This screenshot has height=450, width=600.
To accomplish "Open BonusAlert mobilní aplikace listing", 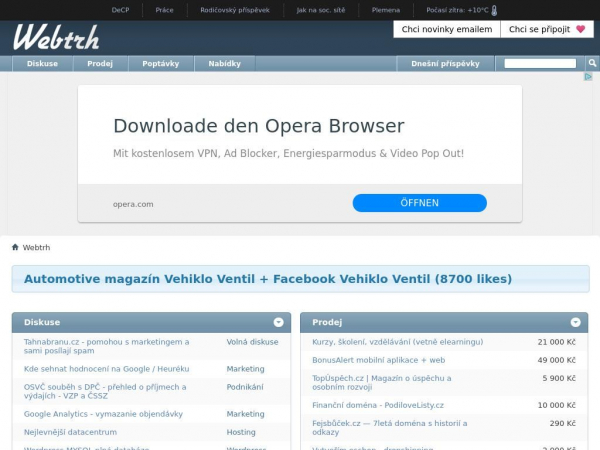I will pos(378,360).
